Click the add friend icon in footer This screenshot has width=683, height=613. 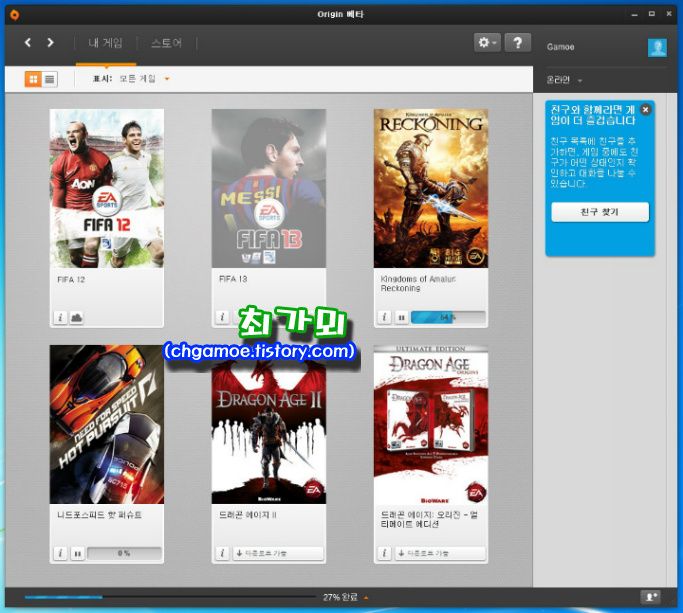(650, 597)
